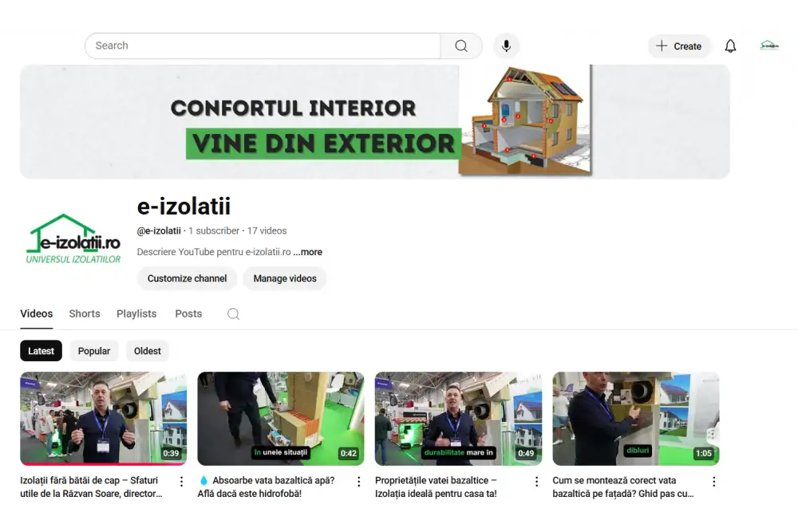Activate voice search microphone
798x532 pixels.
point(506,46)
